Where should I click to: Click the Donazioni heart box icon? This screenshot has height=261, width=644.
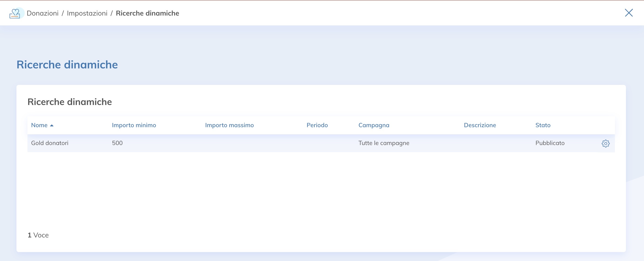pos(15,13)
